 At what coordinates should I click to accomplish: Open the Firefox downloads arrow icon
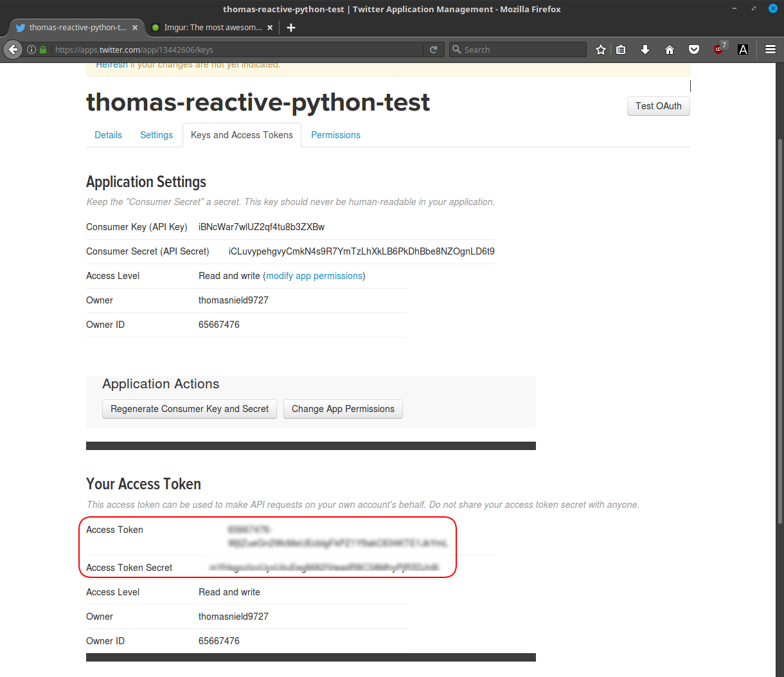645,50
